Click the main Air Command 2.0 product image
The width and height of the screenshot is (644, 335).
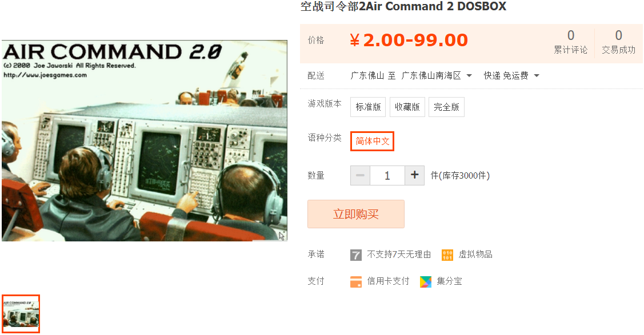[x=145, y=140]
